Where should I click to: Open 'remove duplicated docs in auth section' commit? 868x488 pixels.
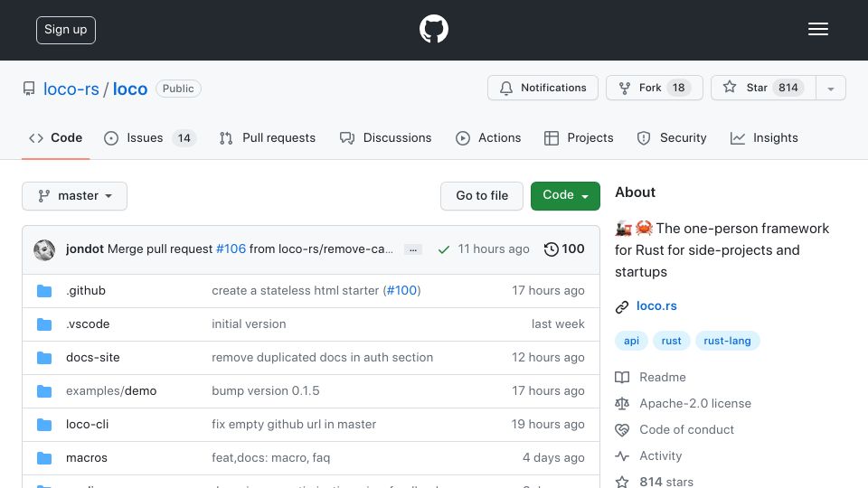point(322,358)
